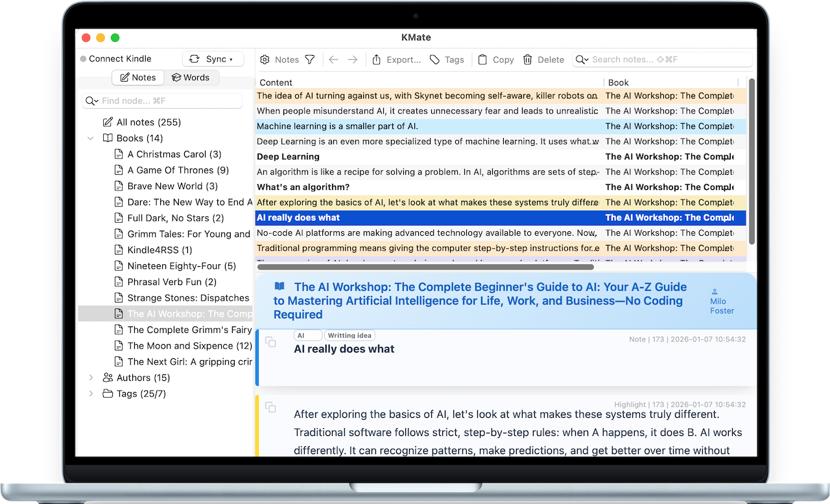Screen dimensions: 830x504
Task: Expand the Authors tree node
Action: 91,378
